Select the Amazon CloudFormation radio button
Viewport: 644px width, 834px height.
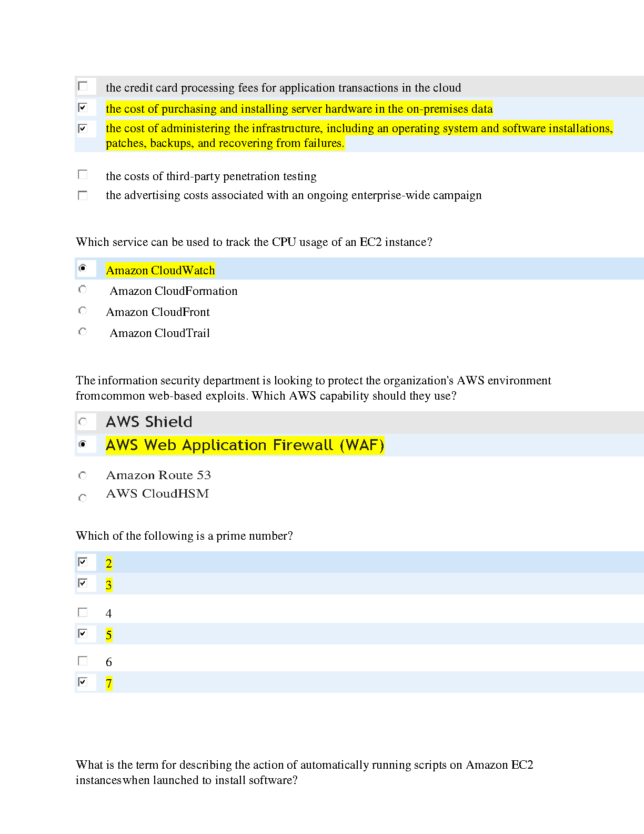(x=83, y=290)
